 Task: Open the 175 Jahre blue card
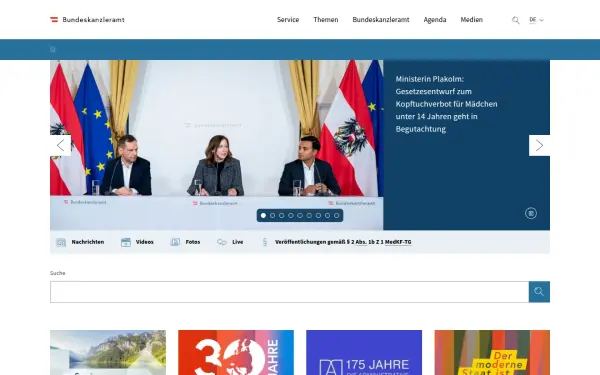364,352
